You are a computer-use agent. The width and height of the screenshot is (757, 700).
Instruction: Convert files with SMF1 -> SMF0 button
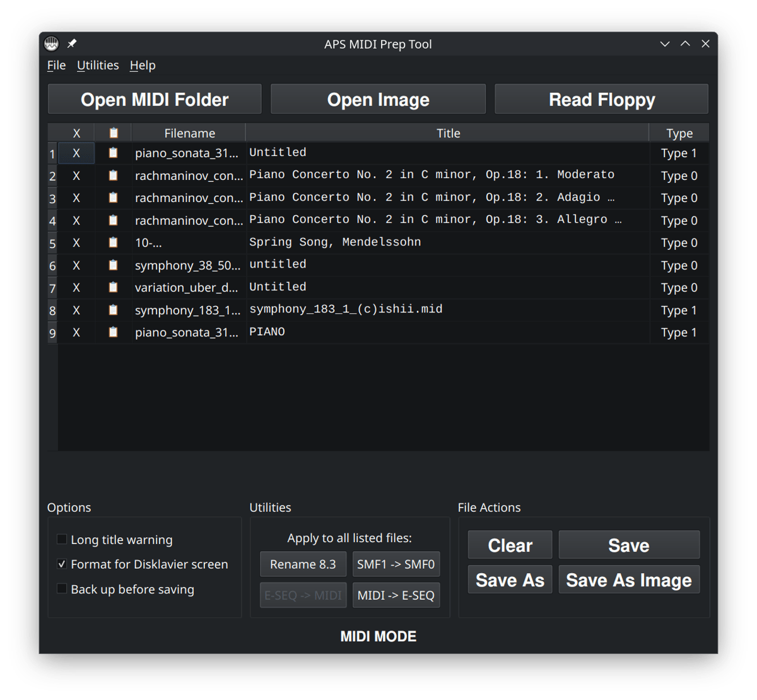tap(396, 564)
